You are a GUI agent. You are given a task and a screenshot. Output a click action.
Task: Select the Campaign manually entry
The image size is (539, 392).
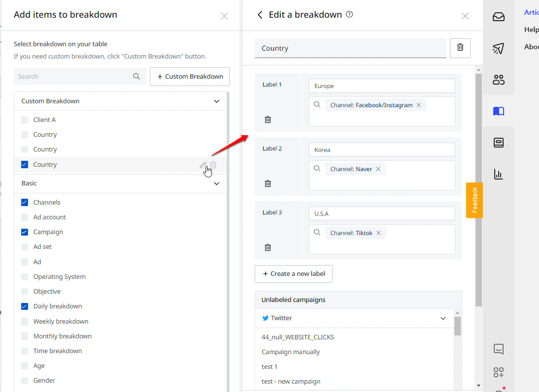click(291, 352)
